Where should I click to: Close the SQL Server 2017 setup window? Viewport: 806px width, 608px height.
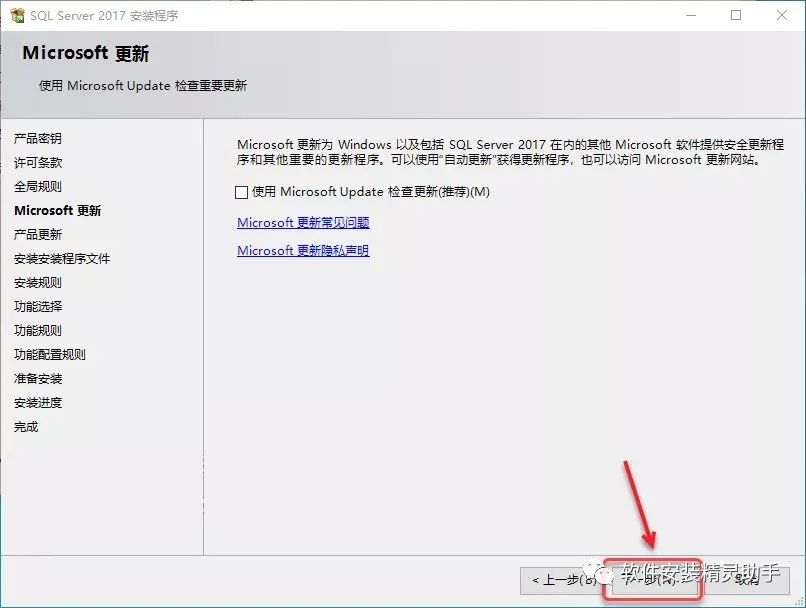coord(781,15)
